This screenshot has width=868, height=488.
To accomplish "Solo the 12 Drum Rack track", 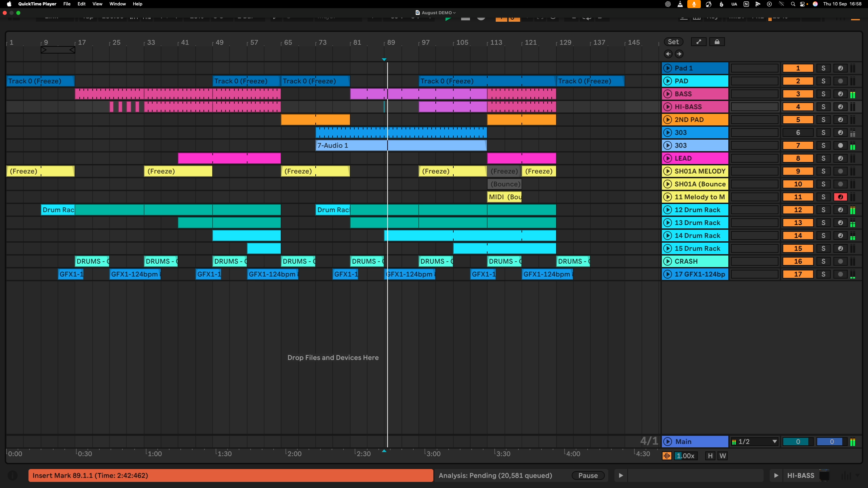I will tap(823, 210).
